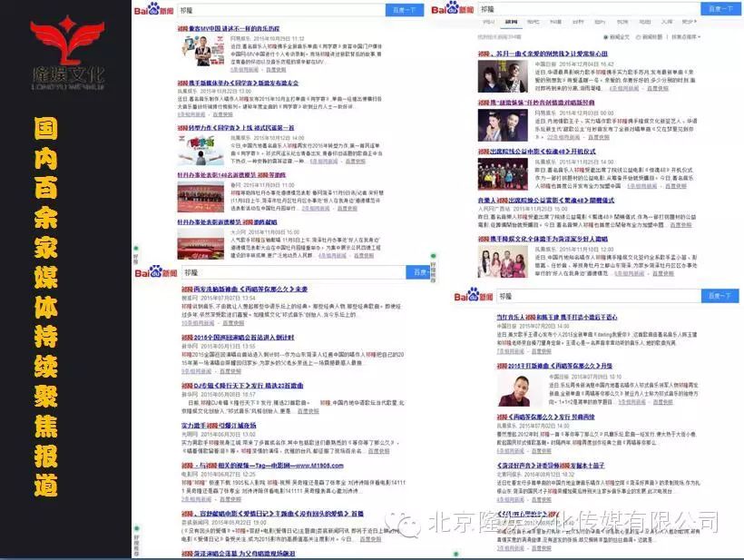744x560 pixels.
Task: Open the 百度快照 link under the 2015年10月22日 result
Action: [x=222, y=114]
